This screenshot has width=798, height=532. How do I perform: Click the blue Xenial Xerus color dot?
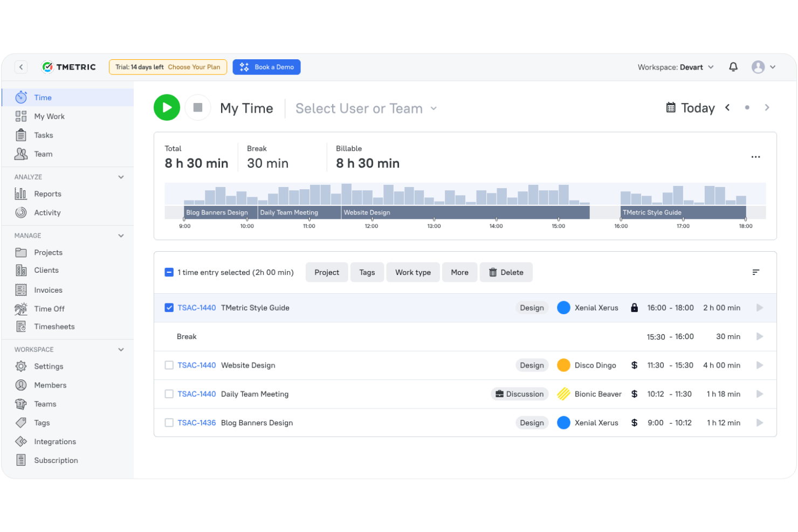pos(563,307)
